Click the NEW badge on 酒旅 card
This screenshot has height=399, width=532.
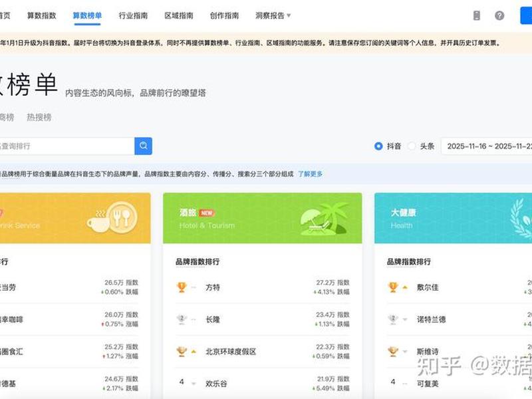pyautogui.click(x=207, y=213)
